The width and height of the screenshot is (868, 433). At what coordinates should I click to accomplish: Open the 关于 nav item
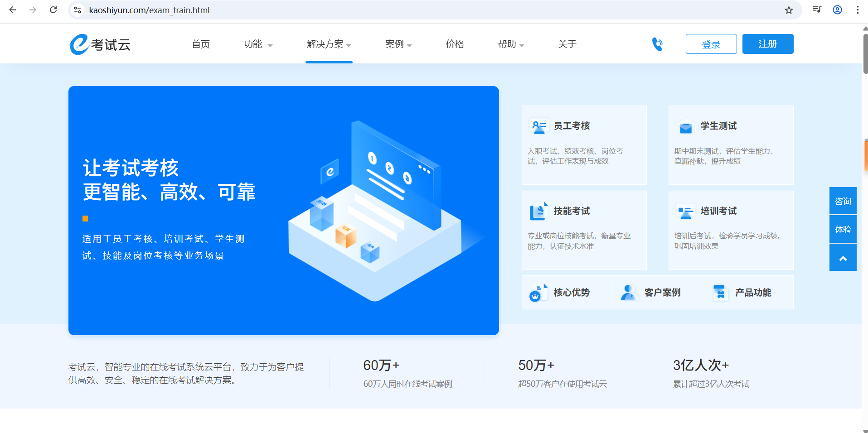567,44
